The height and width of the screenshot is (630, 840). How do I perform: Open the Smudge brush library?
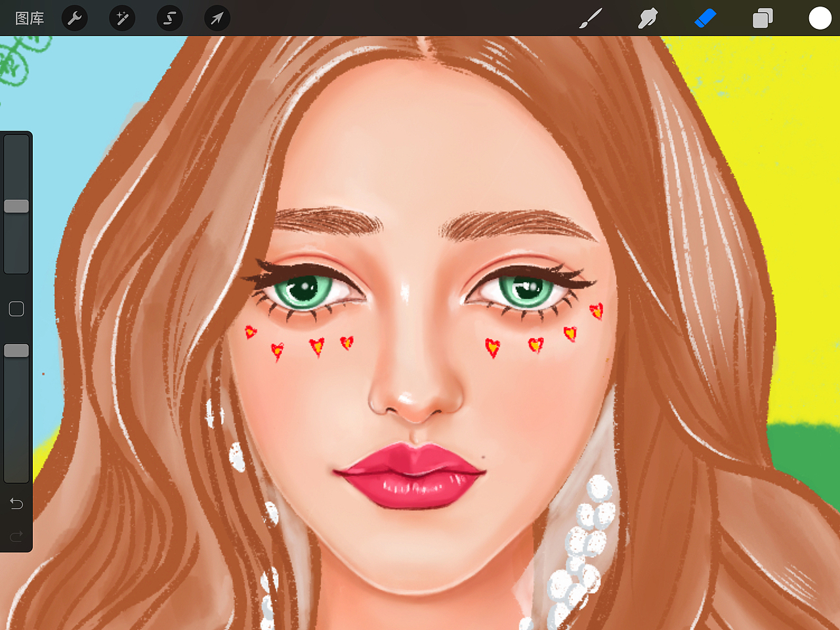point(646,18)
